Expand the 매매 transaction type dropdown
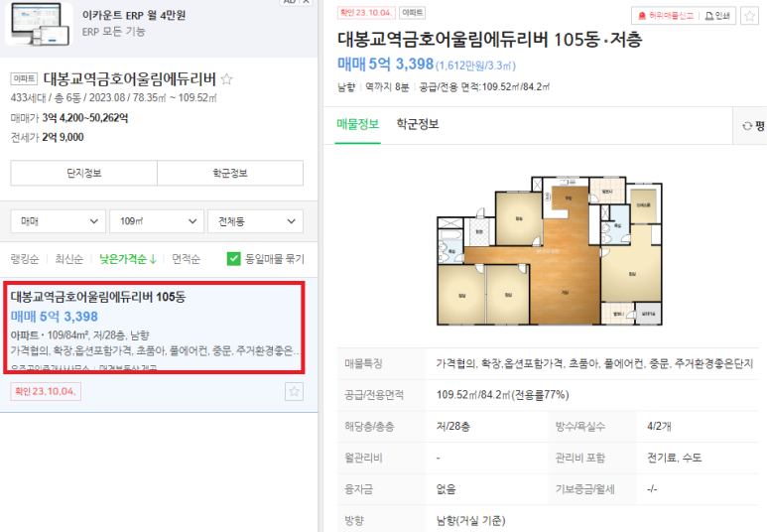Image resolution: width=767 pixels, height=532 pixels. click(x=59, y=221)
